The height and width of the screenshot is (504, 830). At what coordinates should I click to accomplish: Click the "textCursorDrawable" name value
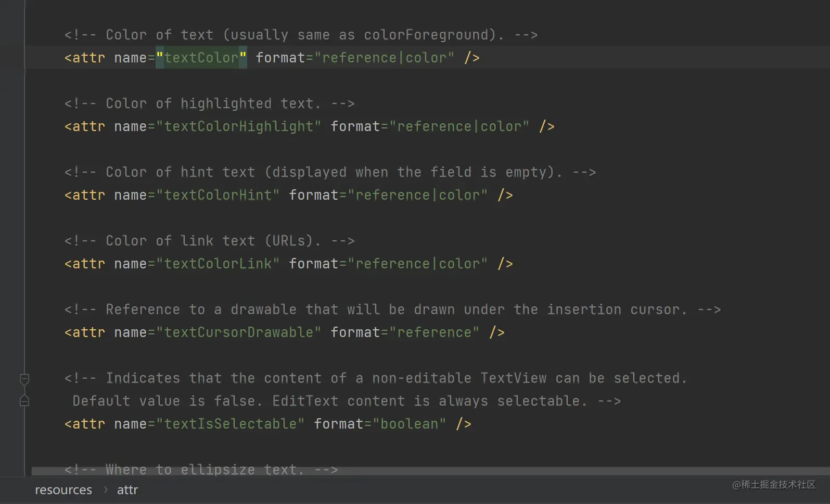point(239,332)
